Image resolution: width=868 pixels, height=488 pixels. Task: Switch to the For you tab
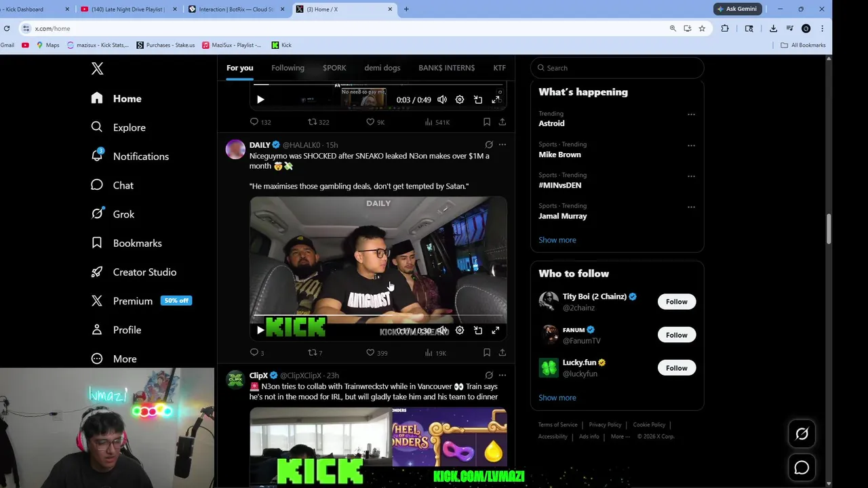[x=239, y=68]
